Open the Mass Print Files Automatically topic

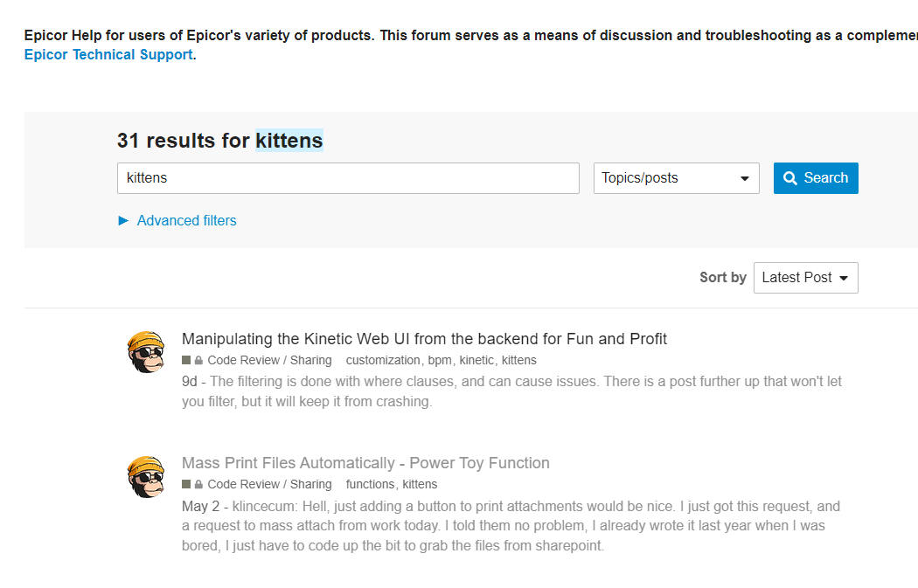coord(365,463)
